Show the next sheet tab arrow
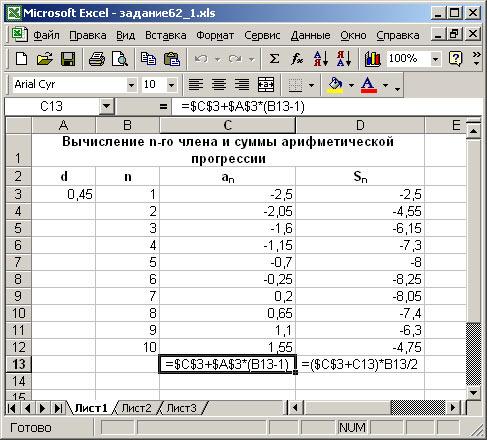The height and width of the screenshot is (440, 487). click(x=42, y=408)
